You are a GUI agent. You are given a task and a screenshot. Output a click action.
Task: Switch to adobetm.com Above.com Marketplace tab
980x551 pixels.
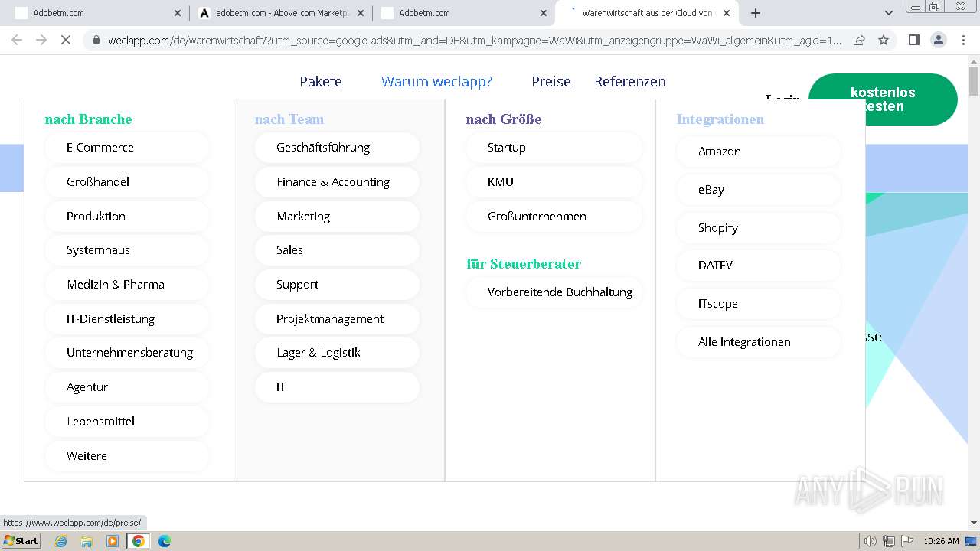(x=279, y=13)
